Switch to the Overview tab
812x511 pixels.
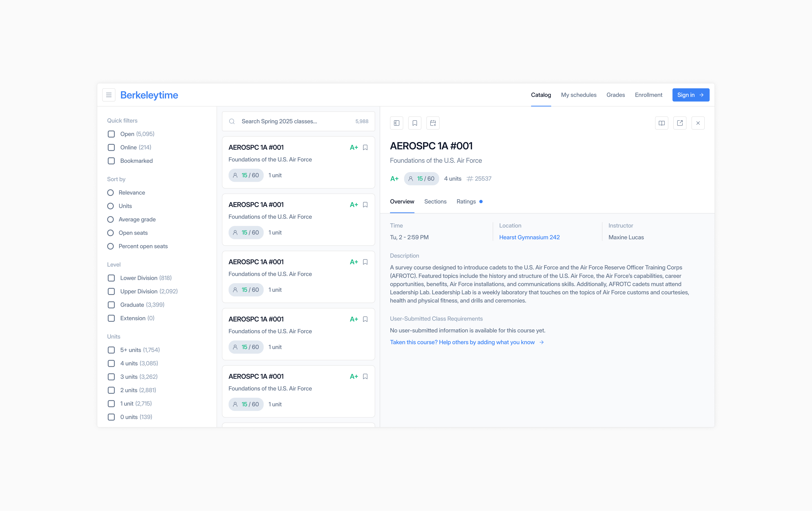click(402, 201)
